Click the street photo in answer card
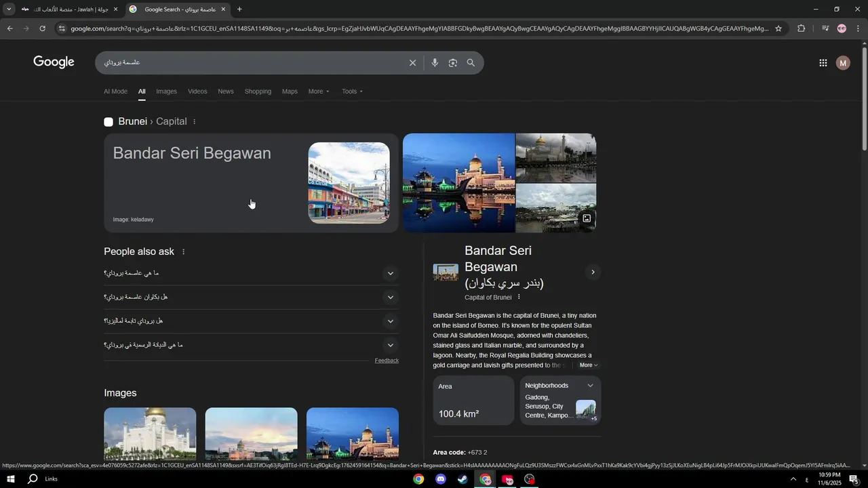Image resolution: width=868 pixels, height=488 pixels. pyautogui.click(x=349, y=183)
